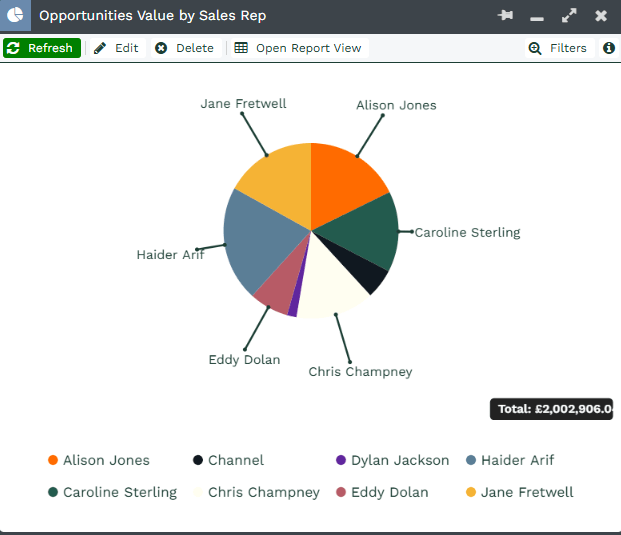Click the pie chart icon in title bar
The width and height of the screenshot is (621, 535).
[16, 16]
